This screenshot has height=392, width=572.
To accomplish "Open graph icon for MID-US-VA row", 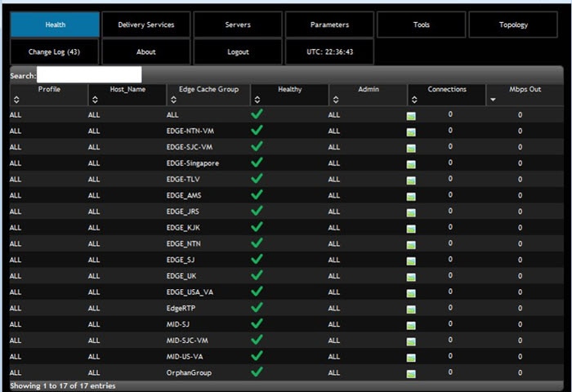I will click(411, 358).
